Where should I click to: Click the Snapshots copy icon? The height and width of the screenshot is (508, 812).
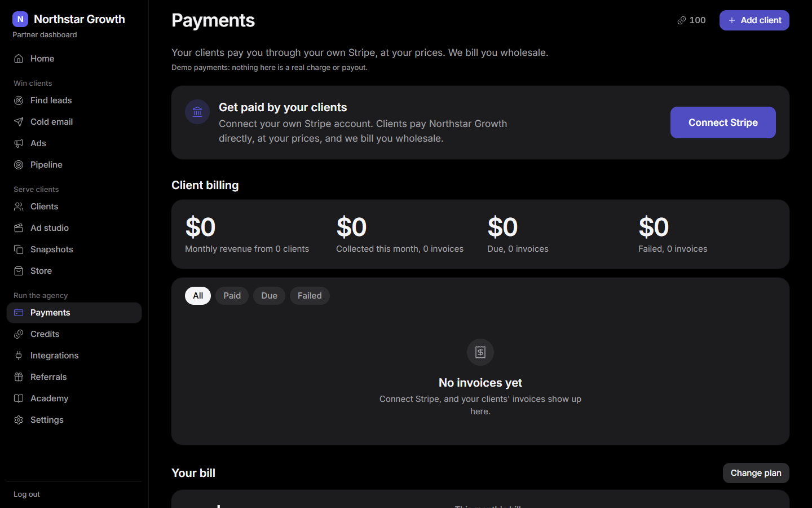coord(19,249)
